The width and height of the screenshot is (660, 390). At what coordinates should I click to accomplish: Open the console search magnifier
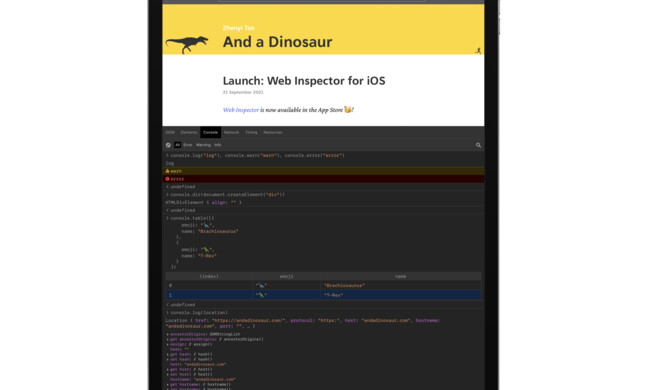478,145
